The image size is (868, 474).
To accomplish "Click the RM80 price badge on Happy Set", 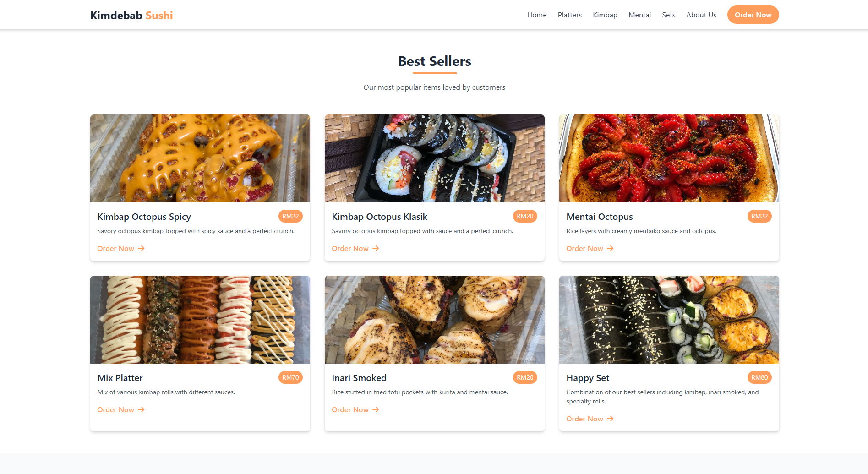I will coord(760,377).
